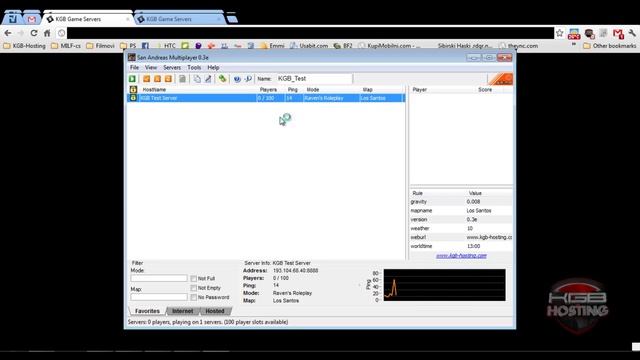Image resolution: width=640 pixels, height=360 pixels.
Task: Click the Gmail extension icon in Chrome toolbar
Action: [x=618, y=33]
